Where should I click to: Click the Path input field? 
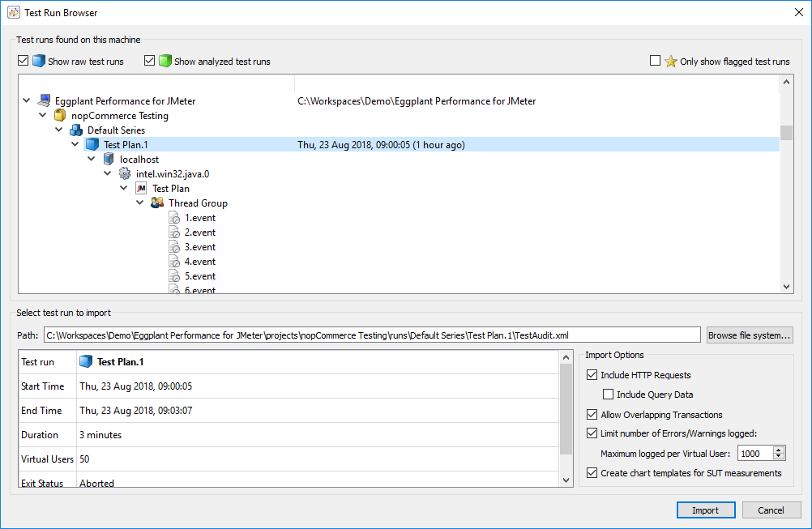(x=372, y=335)
